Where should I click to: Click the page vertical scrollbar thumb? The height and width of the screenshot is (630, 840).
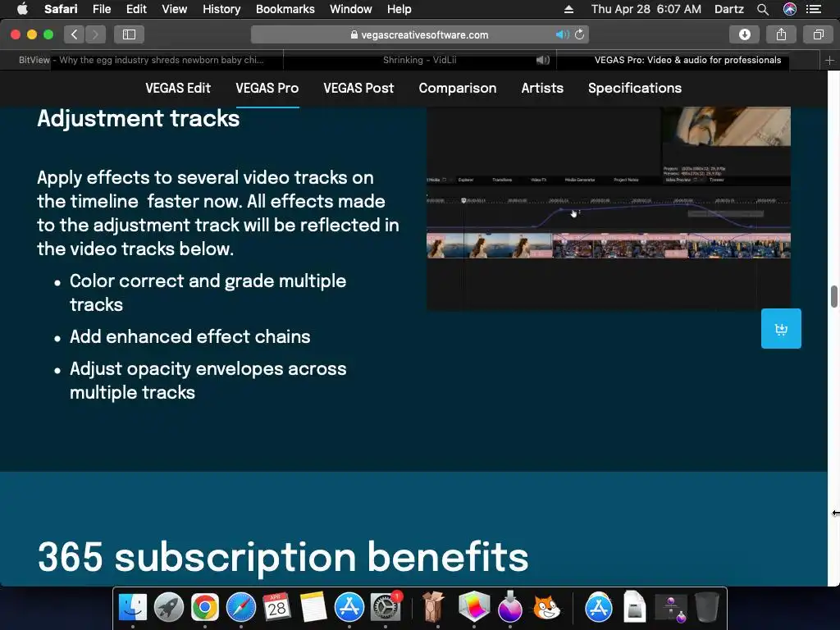[834, 297]
